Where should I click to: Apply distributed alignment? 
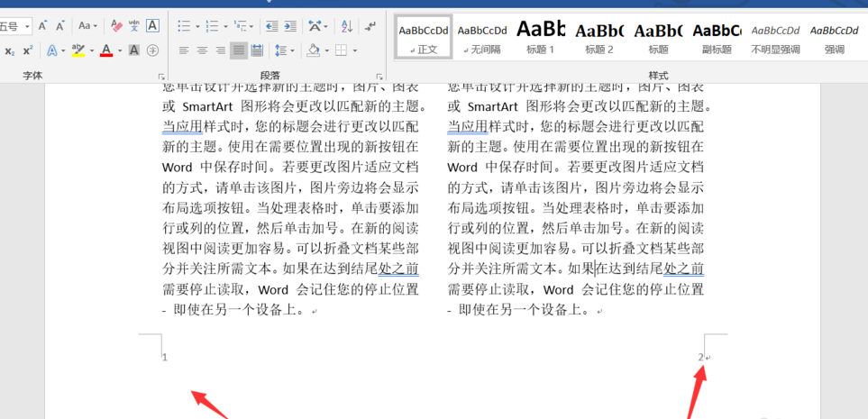point(257,51)
